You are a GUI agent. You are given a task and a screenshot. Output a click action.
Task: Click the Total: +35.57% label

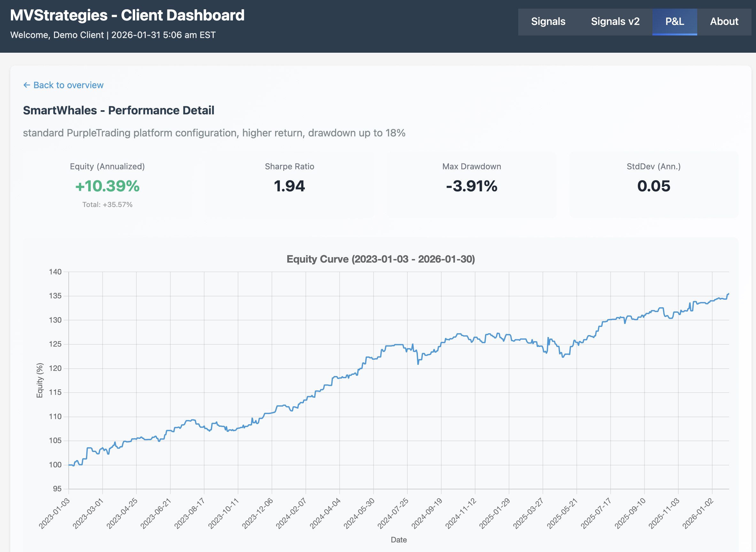107,204
